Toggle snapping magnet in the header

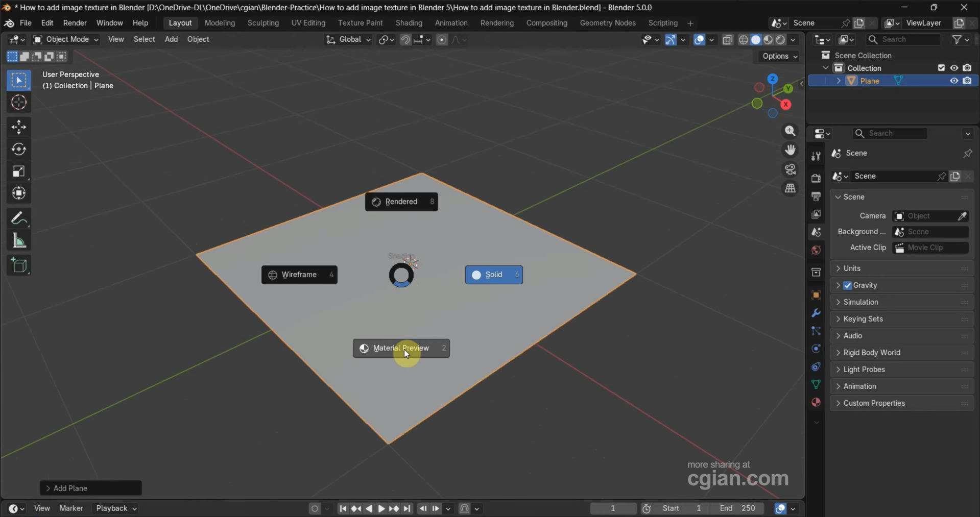pyautogui.click(x=405, y=39)
